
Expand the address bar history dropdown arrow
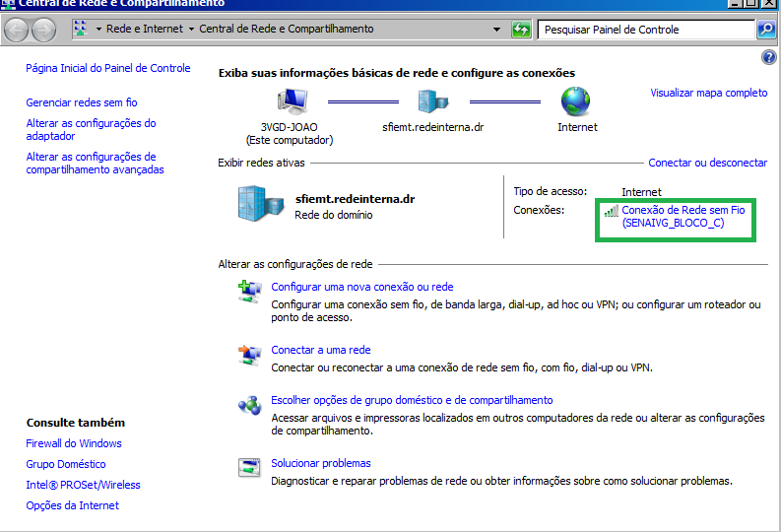point(498,30)
